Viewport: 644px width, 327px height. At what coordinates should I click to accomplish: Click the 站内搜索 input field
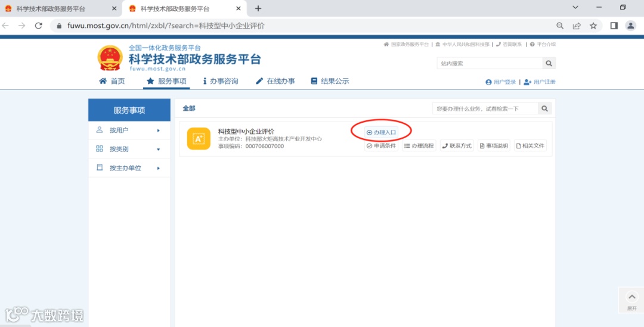click(x=490, y=63)
